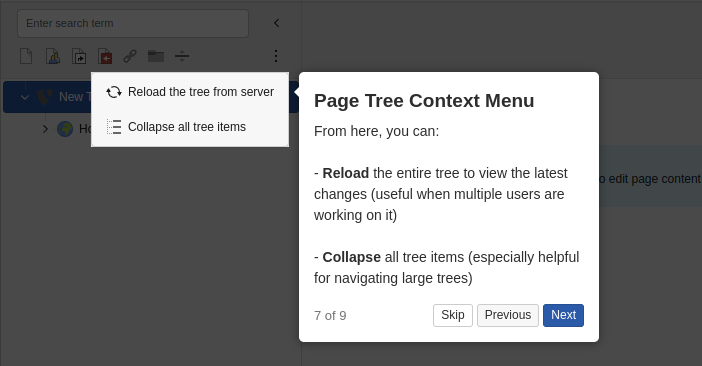Skip the guided tour

pyautogui.click(x=453, y=315)
